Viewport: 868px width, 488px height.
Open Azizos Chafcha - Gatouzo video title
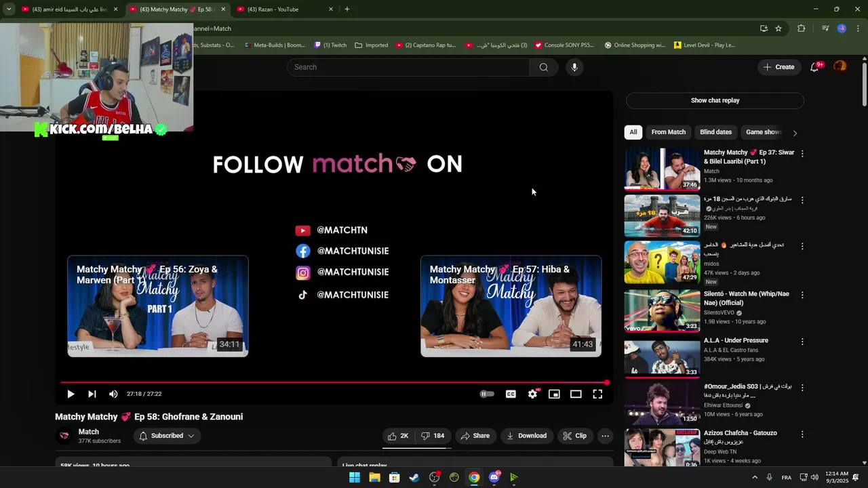(741, 433)
